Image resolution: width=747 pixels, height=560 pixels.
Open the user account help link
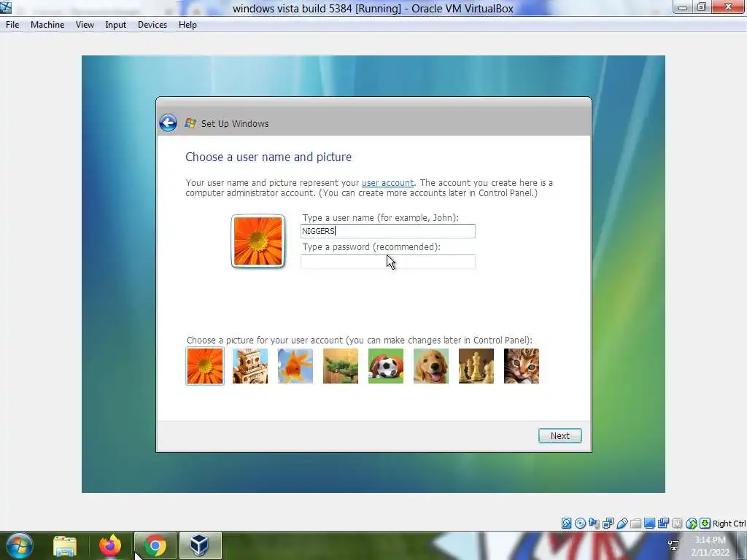click(x=388, y=183)
